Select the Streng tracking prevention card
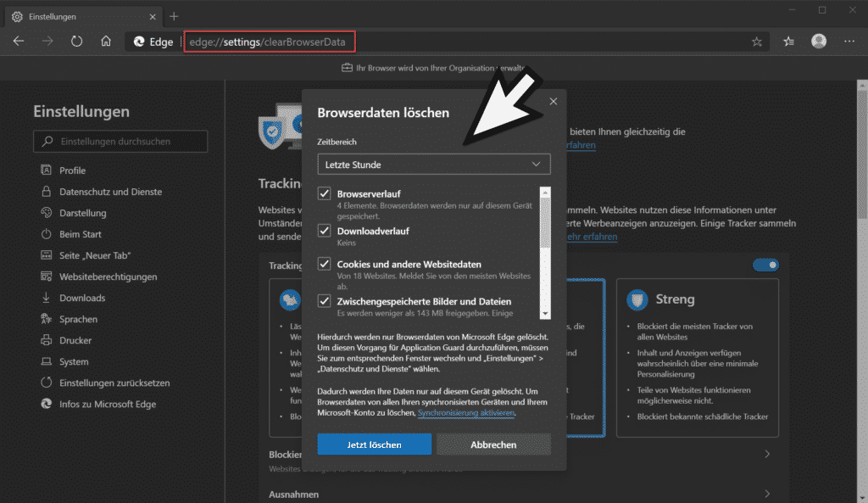Screen dimensions: 868x503 (698, 358)
